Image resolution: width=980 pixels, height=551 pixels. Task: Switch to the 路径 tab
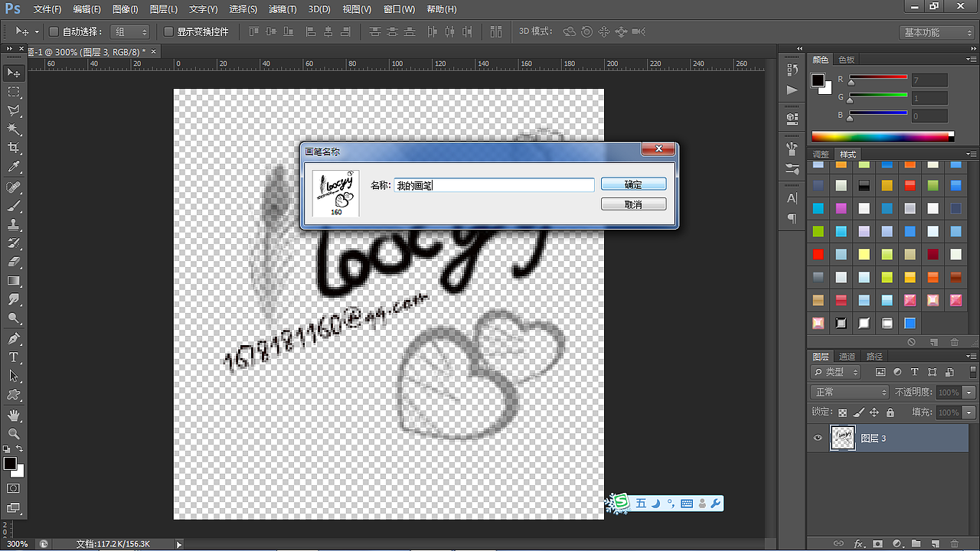(874, 357)
